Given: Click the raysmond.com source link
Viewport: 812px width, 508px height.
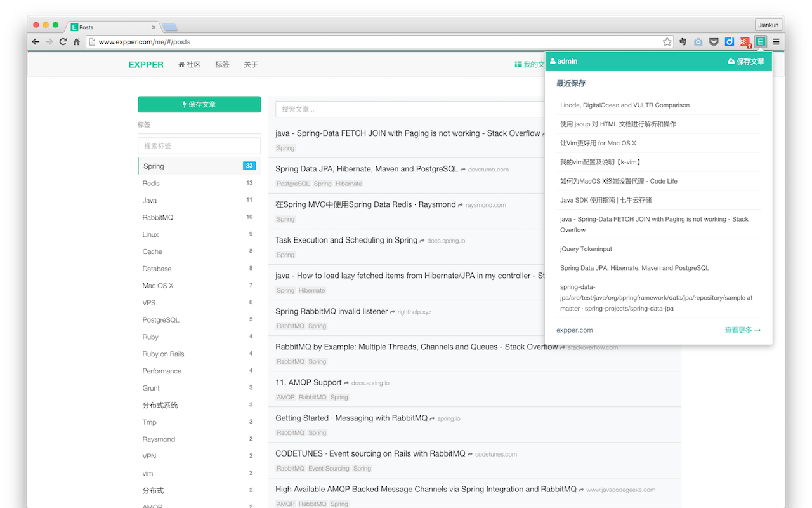Looking at the screenshot, I should [x=485, y=205].
